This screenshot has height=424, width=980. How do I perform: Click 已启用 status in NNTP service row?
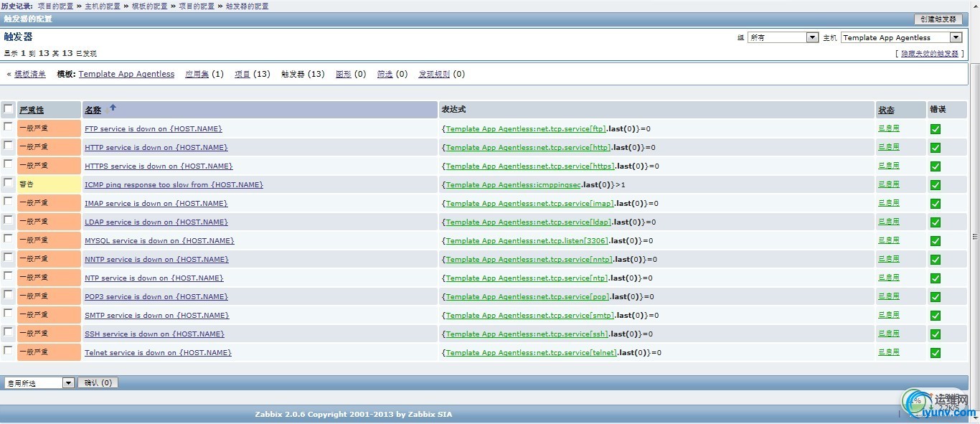click(889, 259)
